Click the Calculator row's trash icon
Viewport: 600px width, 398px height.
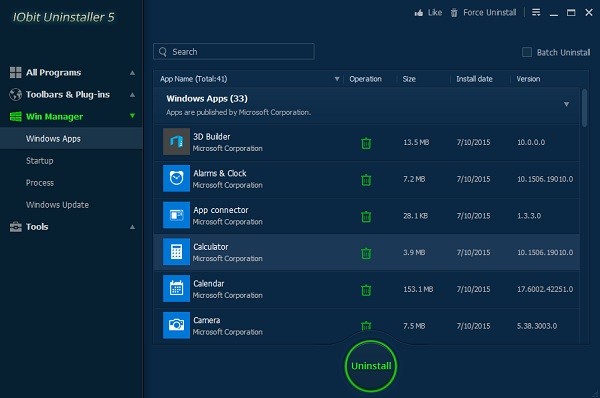click(x=366, y=253)
